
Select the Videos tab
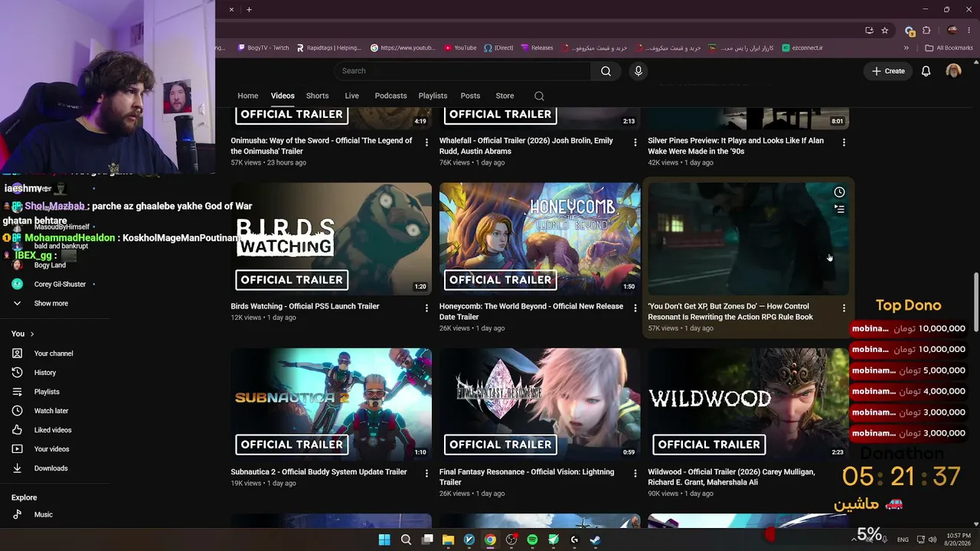pyautogui.click(x=283, y=96)
